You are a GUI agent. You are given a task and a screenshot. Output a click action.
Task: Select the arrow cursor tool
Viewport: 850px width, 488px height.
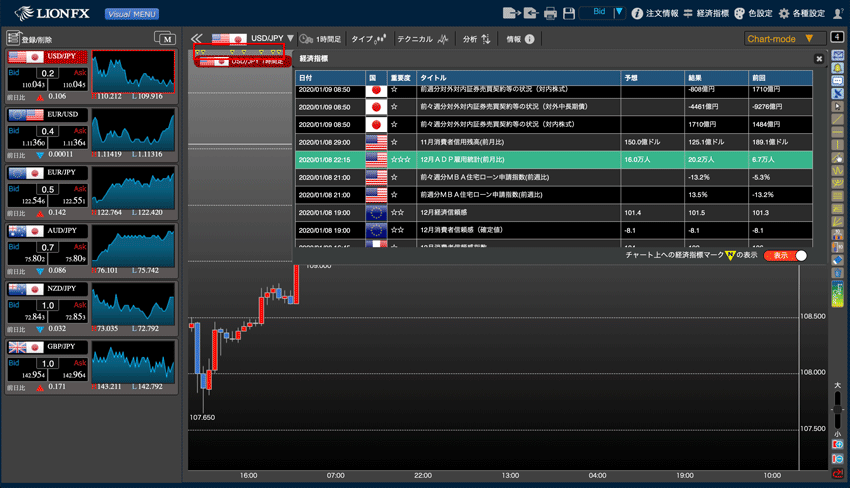coord(838,106)
